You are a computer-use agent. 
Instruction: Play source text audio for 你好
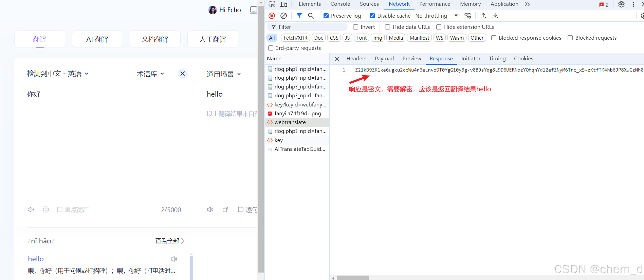(x=31, y=209)
